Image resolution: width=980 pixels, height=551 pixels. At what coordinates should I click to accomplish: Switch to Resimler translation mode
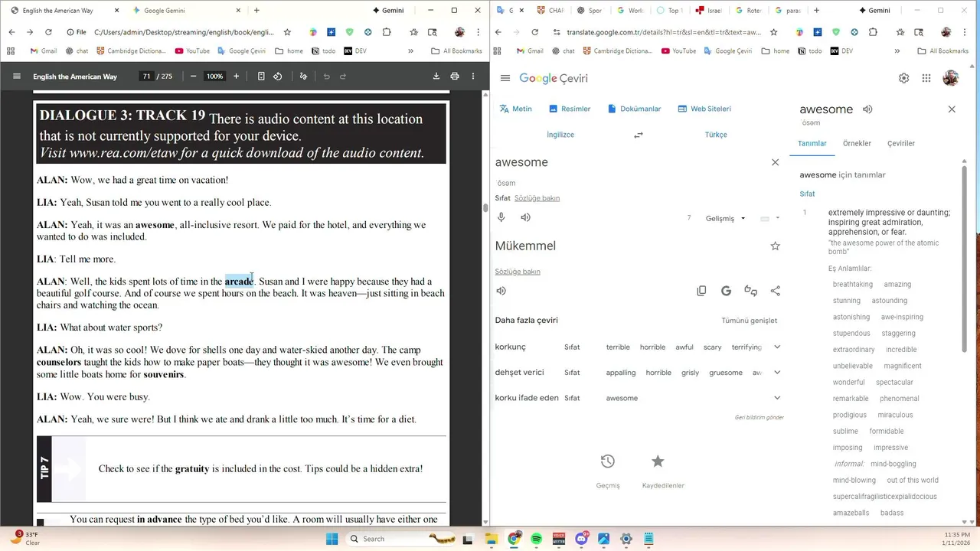[570, 109]
